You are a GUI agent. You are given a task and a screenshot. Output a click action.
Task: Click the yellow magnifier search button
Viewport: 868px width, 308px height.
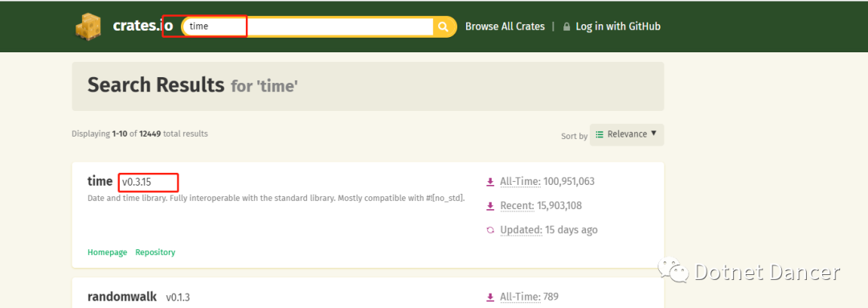(444, 27)
